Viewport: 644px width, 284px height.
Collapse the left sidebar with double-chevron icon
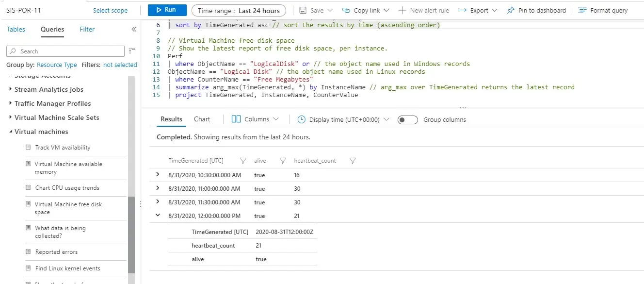click(134, 30)
